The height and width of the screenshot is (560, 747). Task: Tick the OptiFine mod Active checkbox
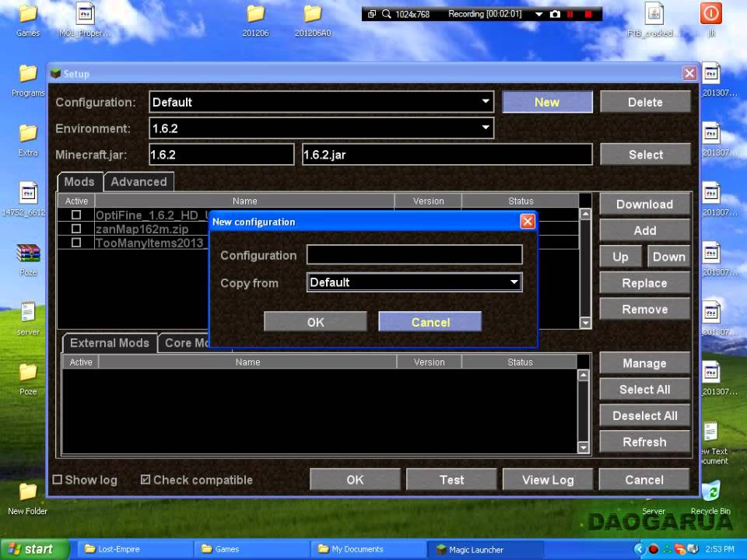click(75, 215)
